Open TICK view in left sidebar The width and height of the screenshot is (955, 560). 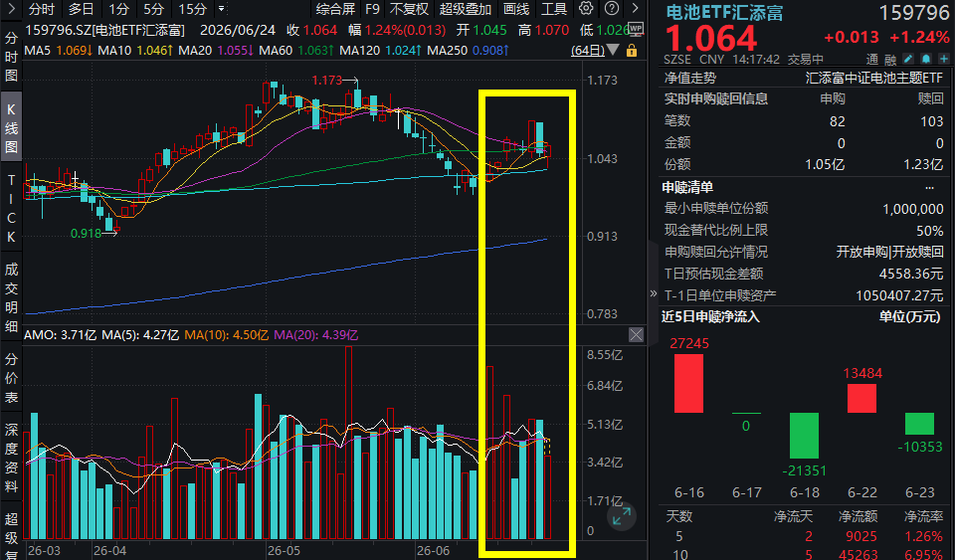(11, 207)
